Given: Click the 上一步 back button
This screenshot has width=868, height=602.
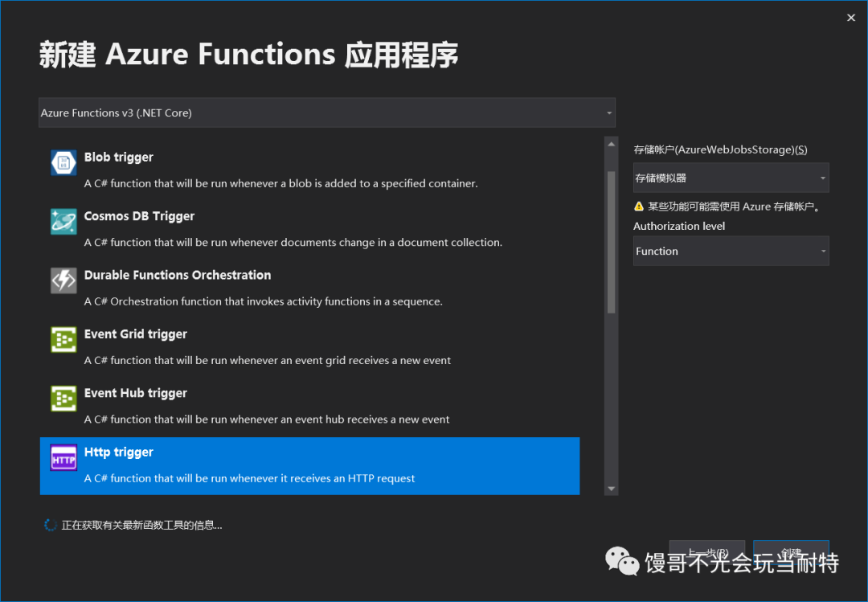Looking at the screenshot, I should (707, 553).
